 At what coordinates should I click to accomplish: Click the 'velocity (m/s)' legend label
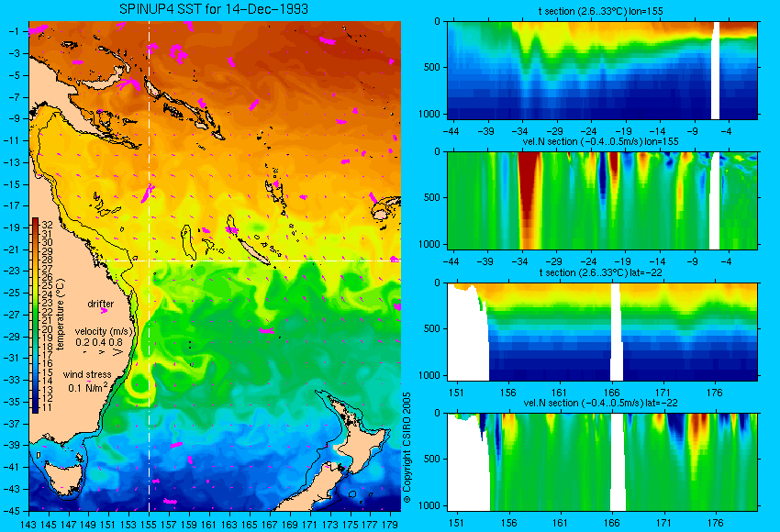104,331
